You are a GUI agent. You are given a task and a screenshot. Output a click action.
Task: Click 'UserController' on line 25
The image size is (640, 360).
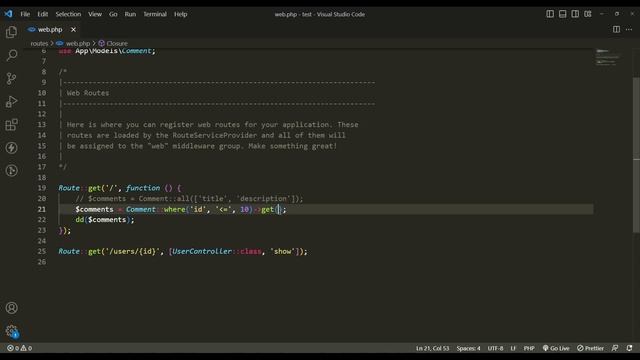tap(202, 251)
